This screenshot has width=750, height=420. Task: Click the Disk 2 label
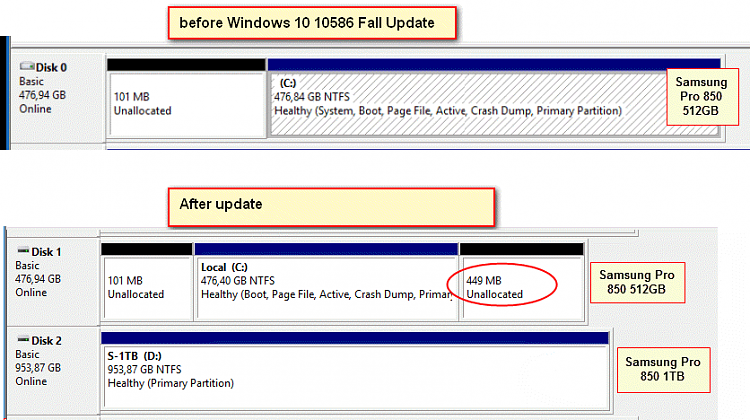[46, 341]
